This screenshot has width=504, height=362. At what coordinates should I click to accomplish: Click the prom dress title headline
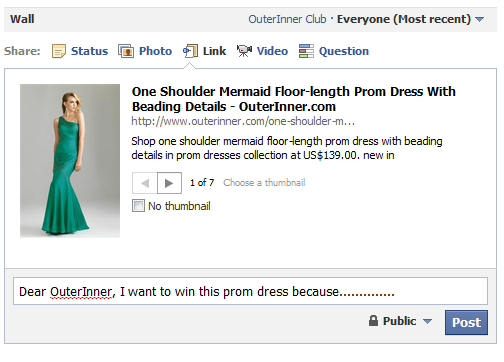[x=294, y=99]
